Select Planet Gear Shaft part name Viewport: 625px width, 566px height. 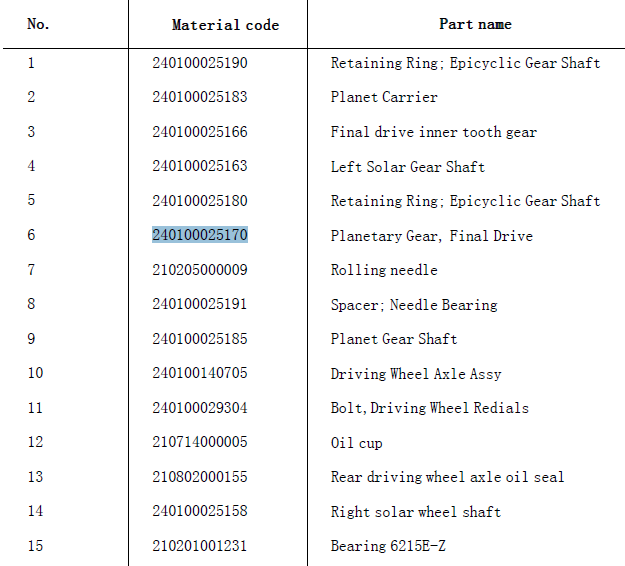point(393,339)
